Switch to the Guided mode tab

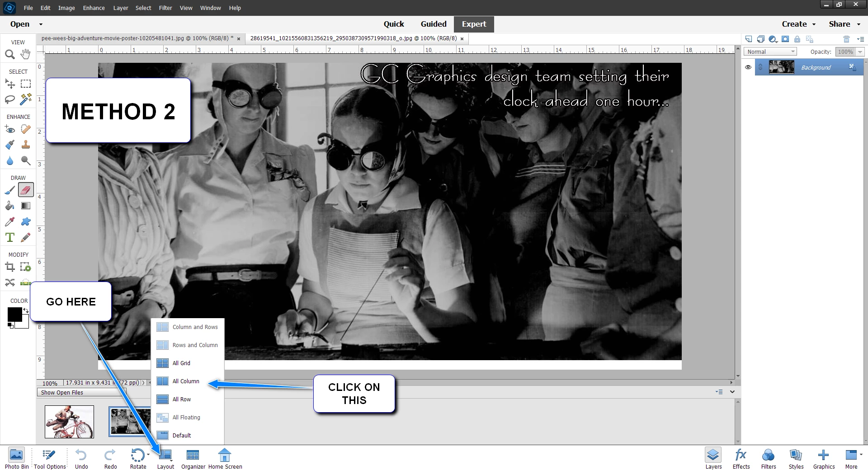(x=434, y=24)
